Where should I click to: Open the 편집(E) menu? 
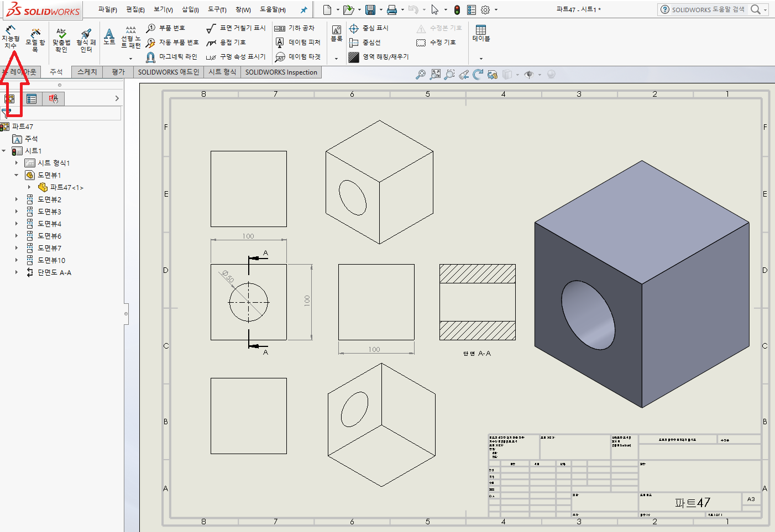point(135,9)
